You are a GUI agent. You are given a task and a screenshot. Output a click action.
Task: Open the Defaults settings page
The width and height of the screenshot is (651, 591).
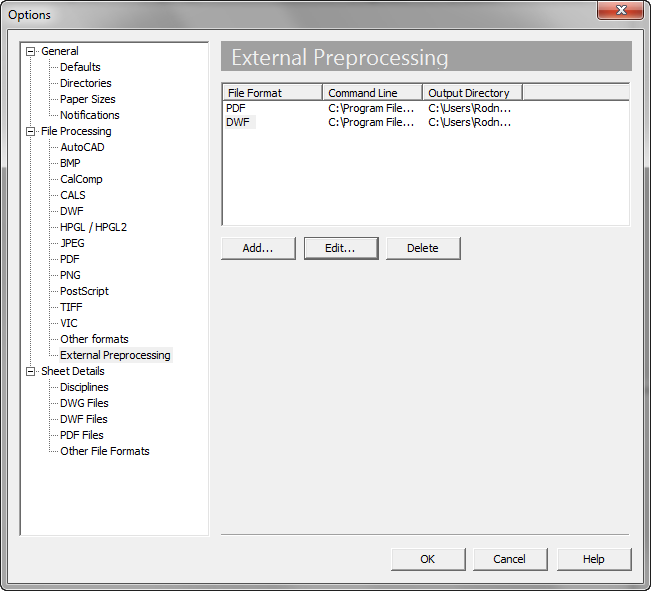point(80,67)
